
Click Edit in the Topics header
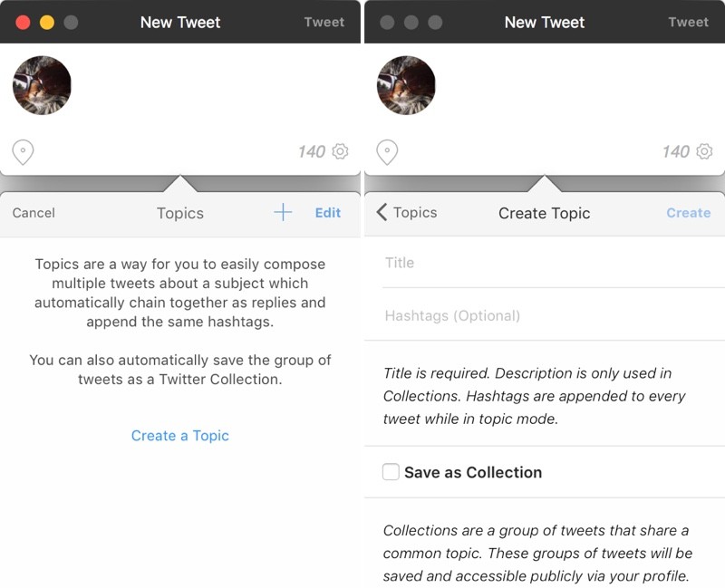[x=328, y=213]
